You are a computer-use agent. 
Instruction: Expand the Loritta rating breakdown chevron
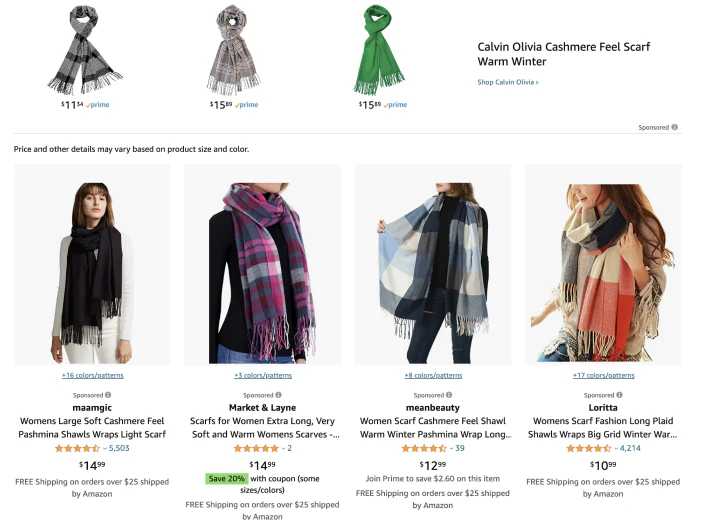click(x=616, y=448)
